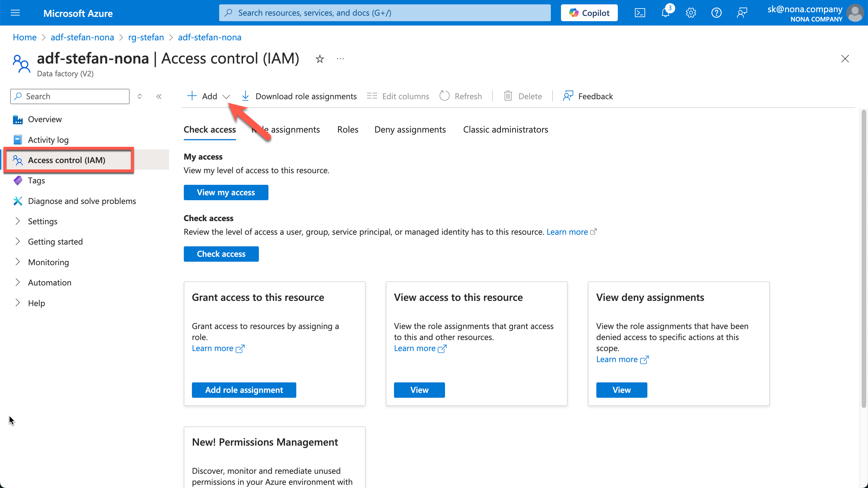Open Cloud Shell from the top bar
The image size is (868, 488).
click(x=640, y=13)
